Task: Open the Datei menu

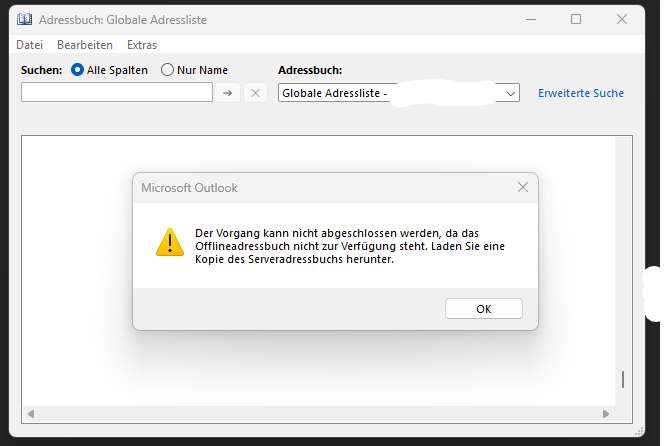Action: tap(29, 45)
